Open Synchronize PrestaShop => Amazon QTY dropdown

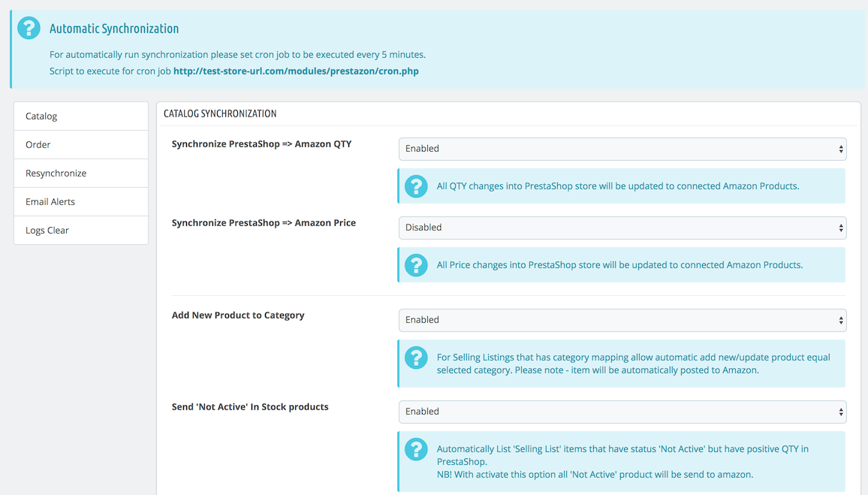pyautogui.click(x=622, y=149)
